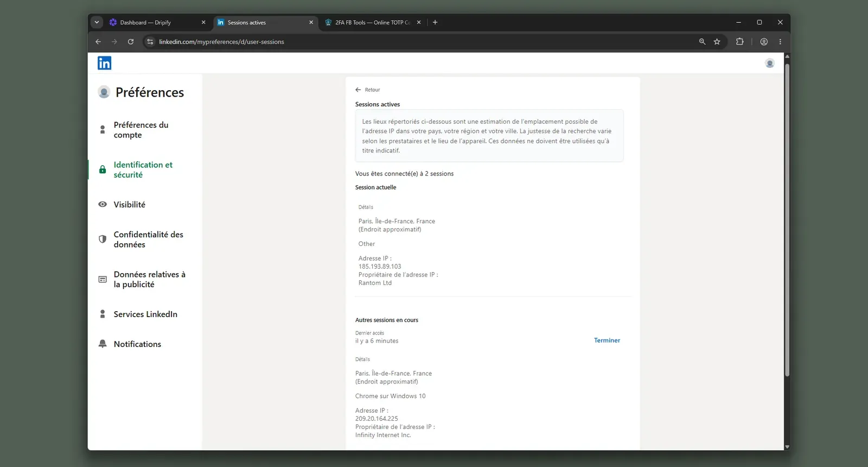Open Services LinkedIn section
Screen dimensions: 868x467
[x=145, y=314]
